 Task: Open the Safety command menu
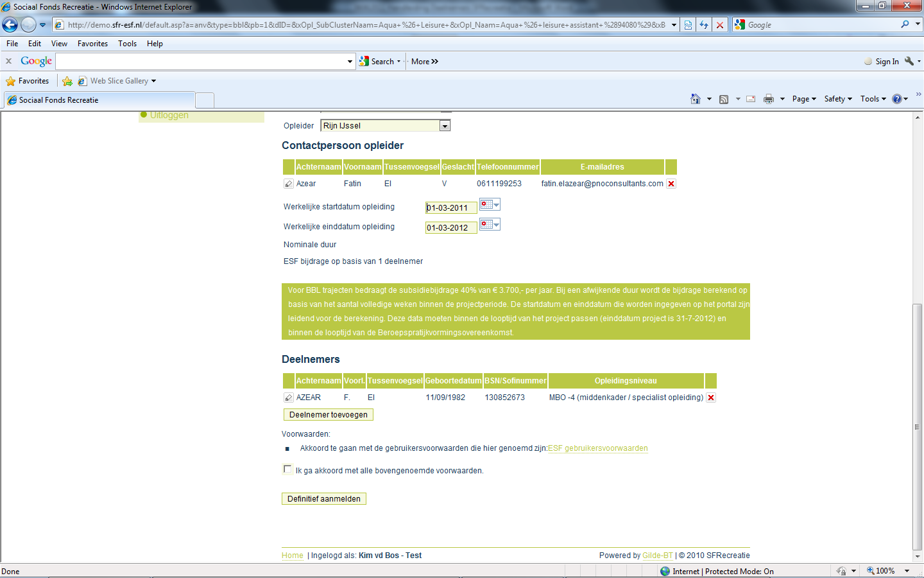tap(838, 99)
